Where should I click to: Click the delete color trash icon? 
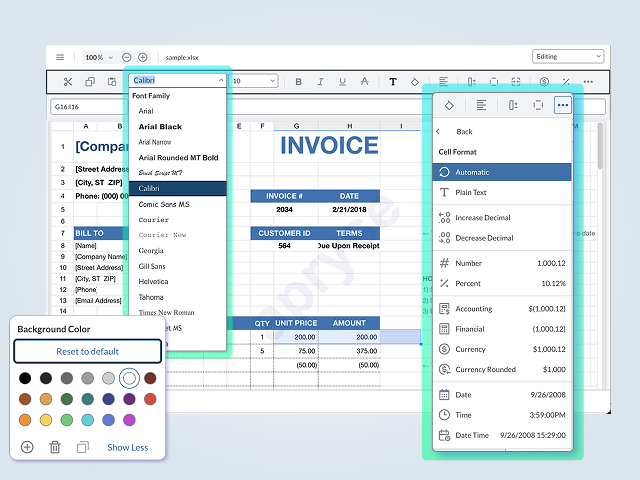pyautogui.click(x=55, y=447)
